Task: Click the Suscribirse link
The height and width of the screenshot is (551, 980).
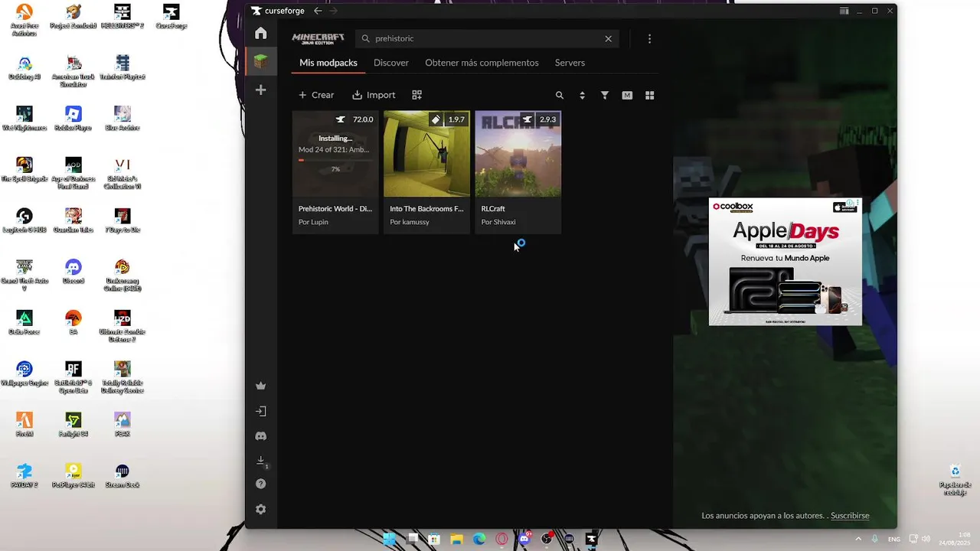Action: coord(850,516)
